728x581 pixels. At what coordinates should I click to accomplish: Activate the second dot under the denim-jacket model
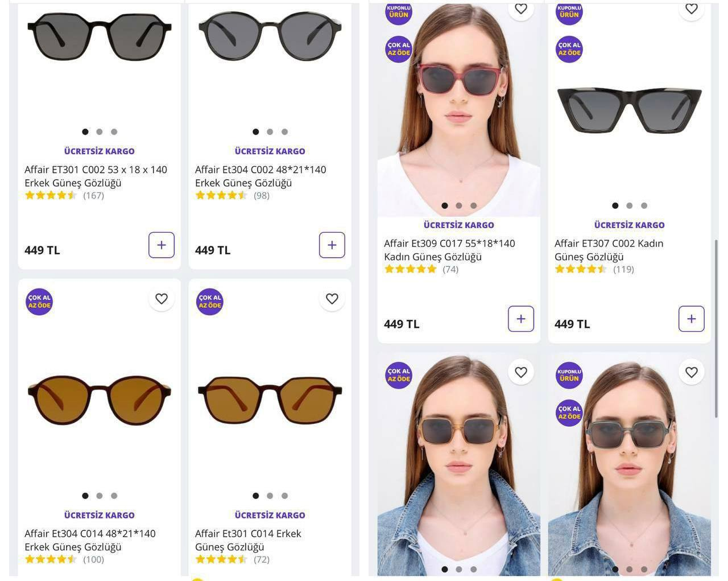click(458, 568)
